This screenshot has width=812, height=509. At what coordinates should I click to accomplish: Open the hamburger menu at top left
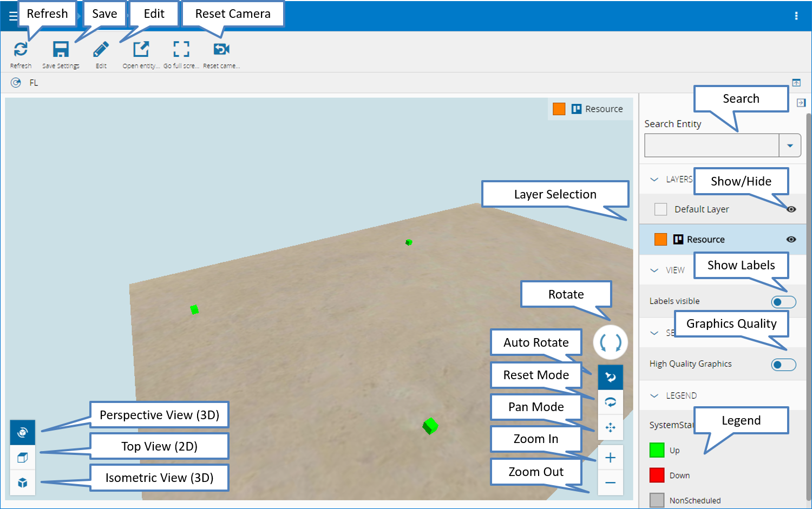click(x=12, y=16)
